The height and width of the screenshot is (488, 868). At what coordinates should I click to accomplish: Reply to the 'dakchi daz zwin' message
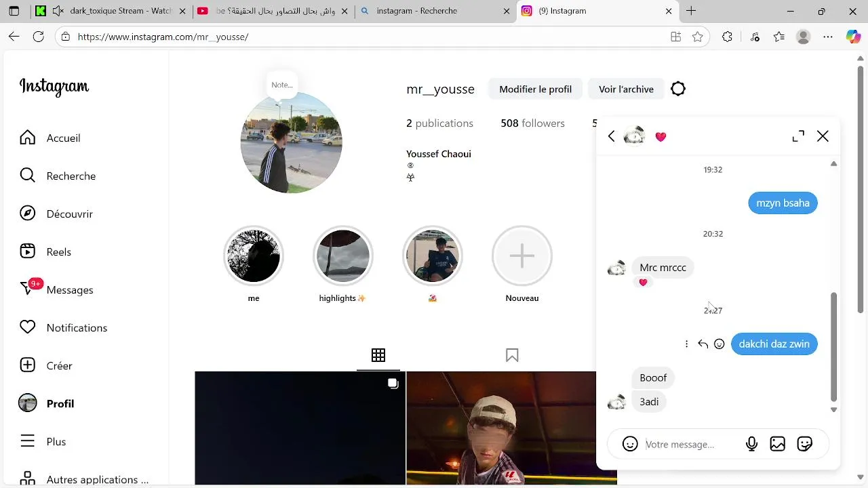703,344
